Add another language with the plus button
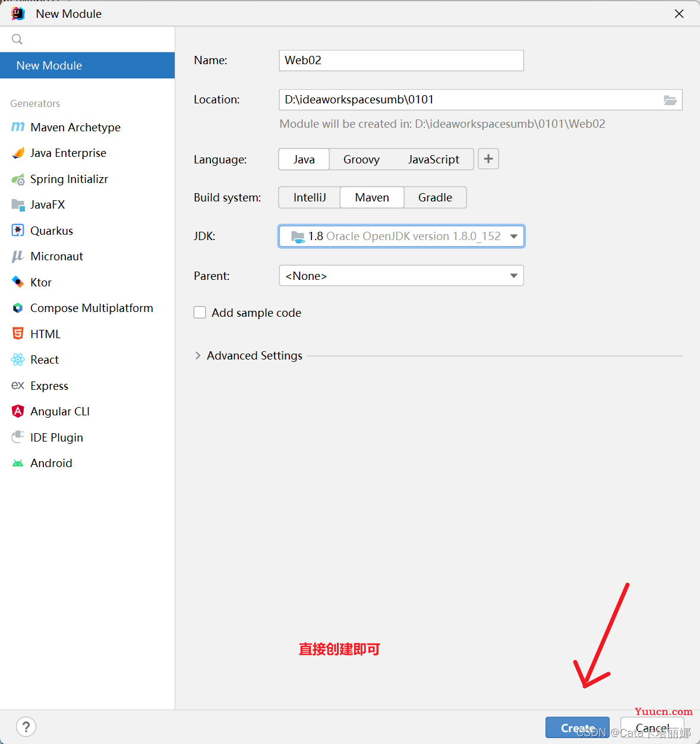 488,159
